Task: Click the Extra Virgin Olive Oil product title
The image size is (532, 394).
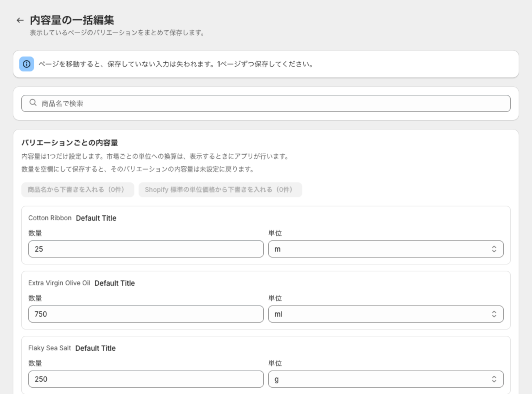Action: point(59,283)
